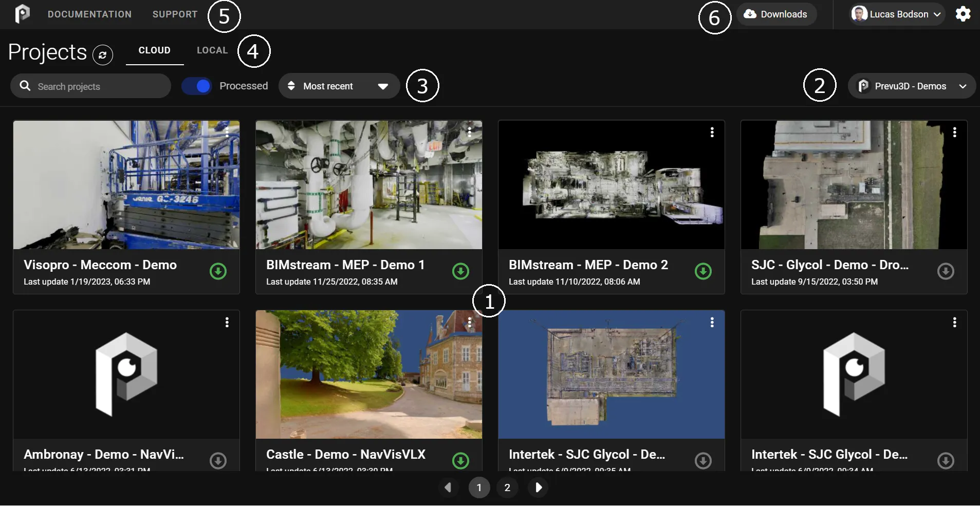Download BIMstream - MEP - Demo 1 project
The image size is (980, 506).
(x=461, y=271)
